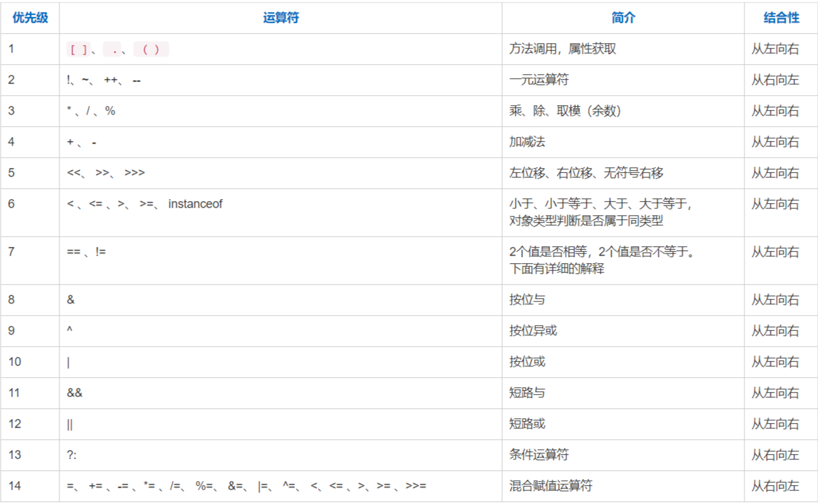Select the "左位移、右位移、无符号右移" description

click(x=587, y=173)
